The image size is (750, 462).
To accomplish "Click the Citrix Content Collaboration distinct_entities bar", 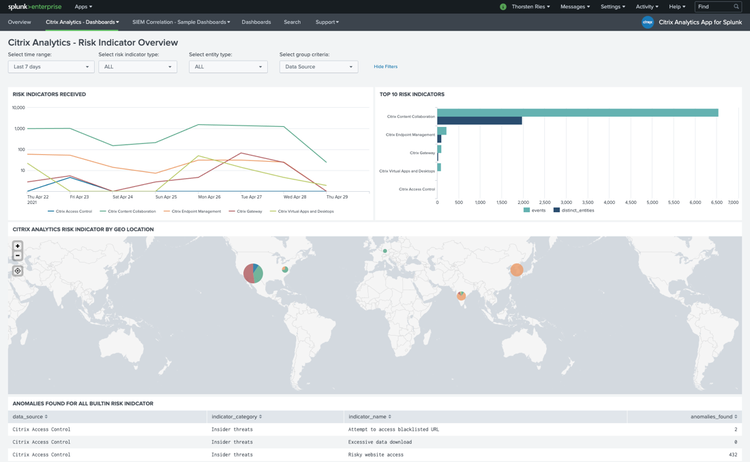I will point(479,121).
